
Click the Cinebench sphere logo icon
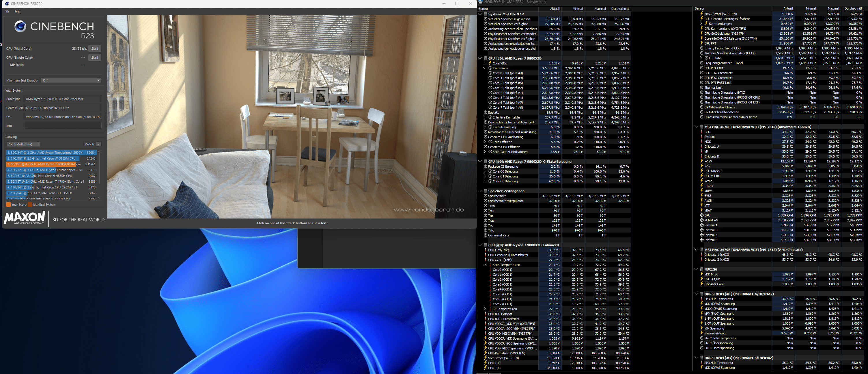coord(20,26)
